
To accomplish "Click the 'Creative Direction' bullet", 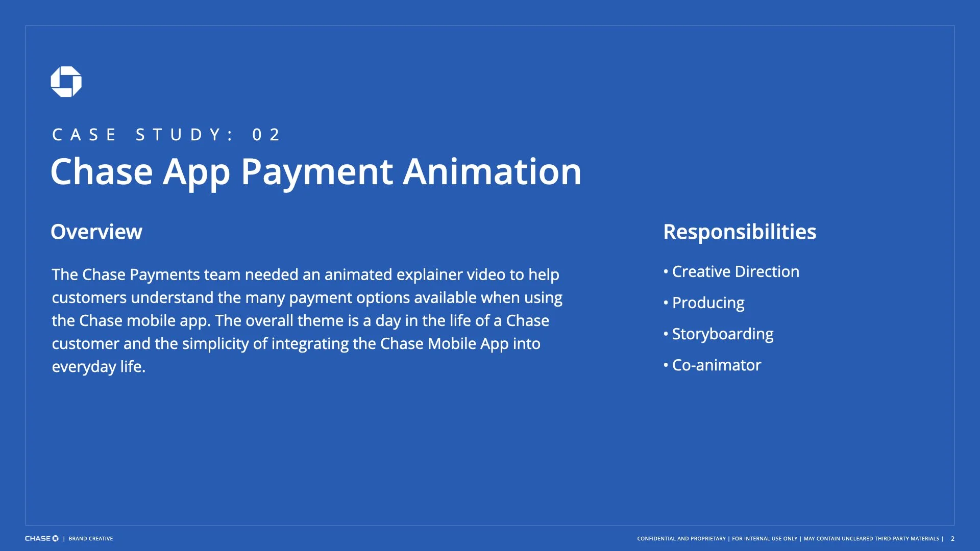I will (x=731, y=271).
